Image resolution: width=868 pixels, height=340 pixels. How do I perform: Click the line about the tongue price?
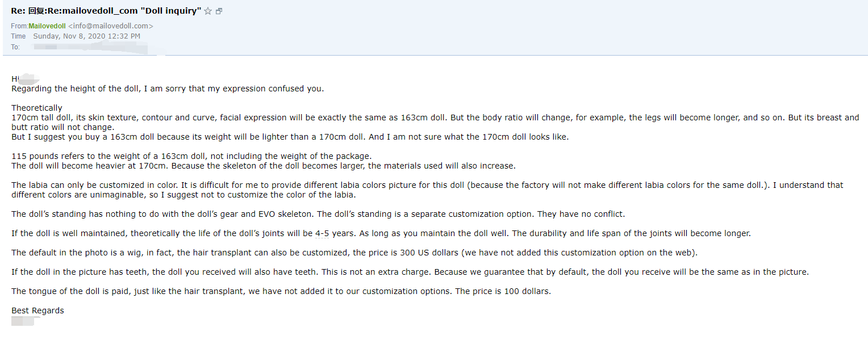coord(281,291)
